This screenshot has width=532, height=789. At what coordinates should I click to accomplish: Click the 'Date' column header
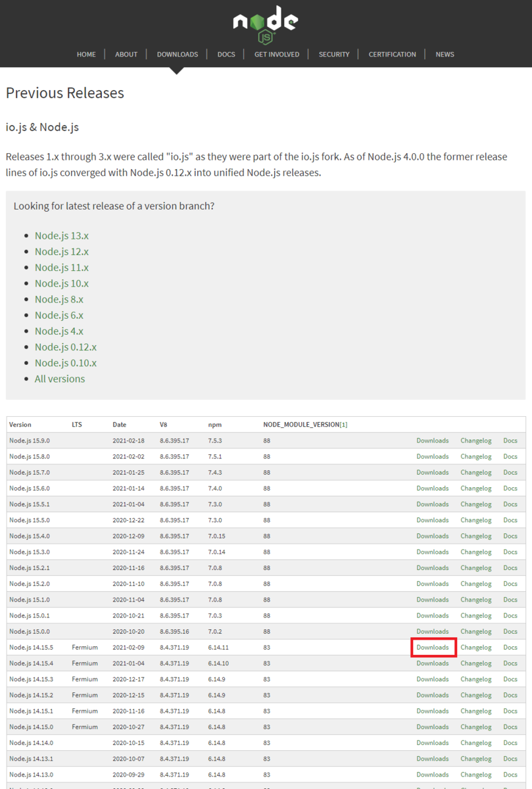119,425
